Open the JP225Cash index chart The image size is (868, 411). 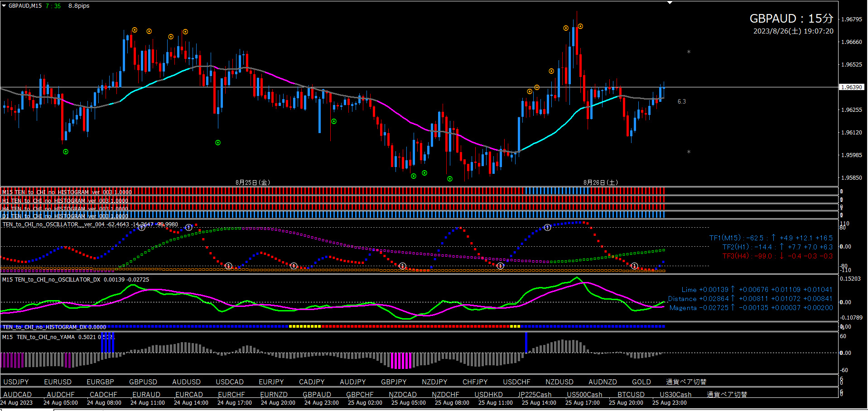[x=535, y=395]
